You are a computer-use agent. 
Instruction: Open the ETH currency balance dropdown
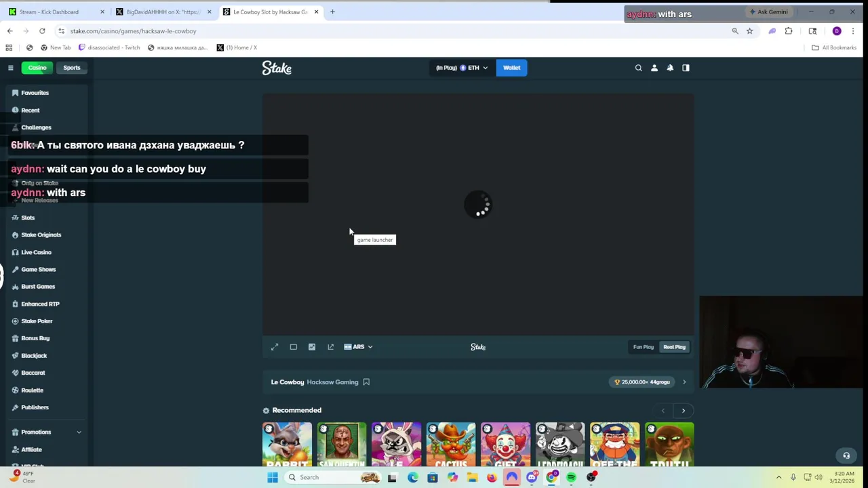462,68
